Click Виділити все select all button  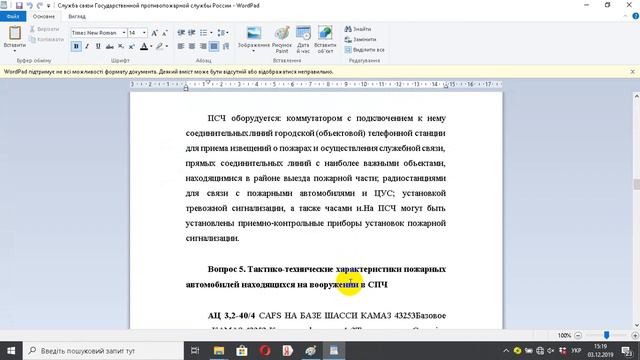coord(364,49)
